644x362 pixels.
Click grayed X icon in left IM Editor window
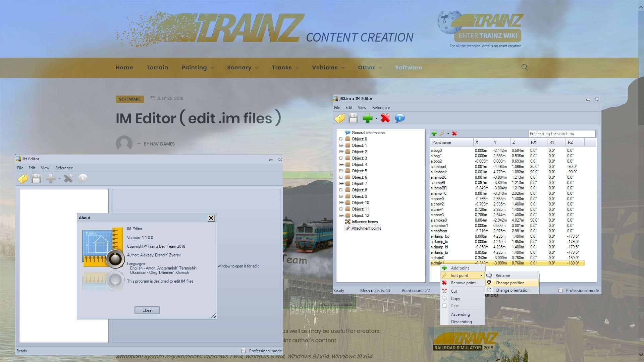coord(68,179)
